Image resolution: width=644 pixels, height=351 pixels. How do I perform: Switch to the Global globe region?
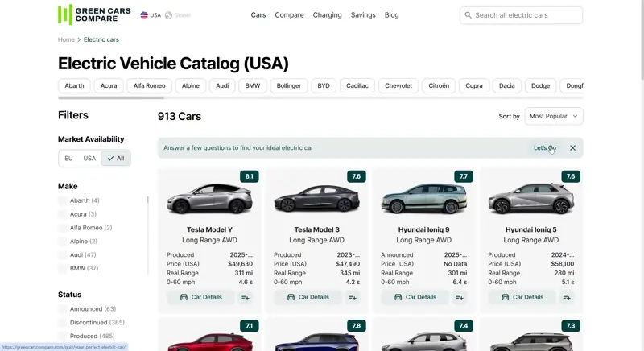[x=177, y=15]
